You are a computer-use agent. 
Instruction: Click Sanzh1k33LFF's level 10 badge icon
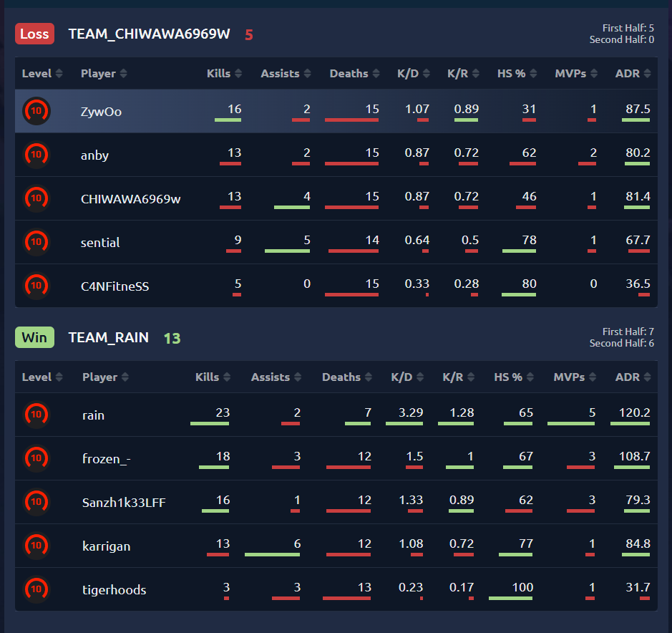pos(36,502)
